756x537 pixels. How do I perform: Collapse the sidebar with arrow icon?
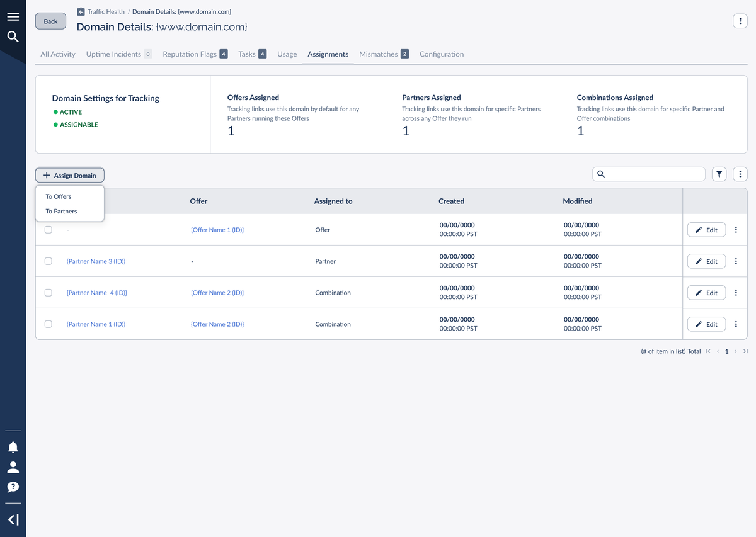coord(13,519)
